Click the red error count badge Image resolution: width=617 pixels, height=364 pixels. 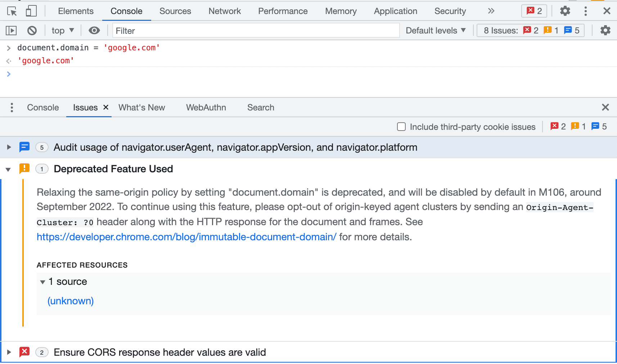point(534,11)
